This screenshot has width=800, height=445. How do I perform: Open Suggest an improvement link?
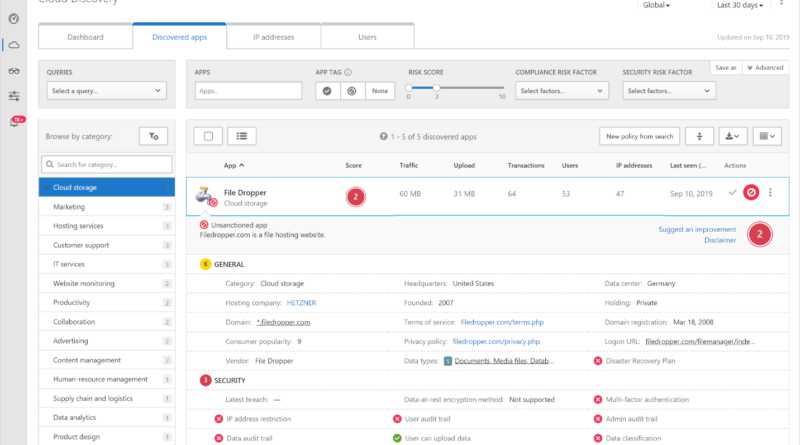[x=697, y=229]
